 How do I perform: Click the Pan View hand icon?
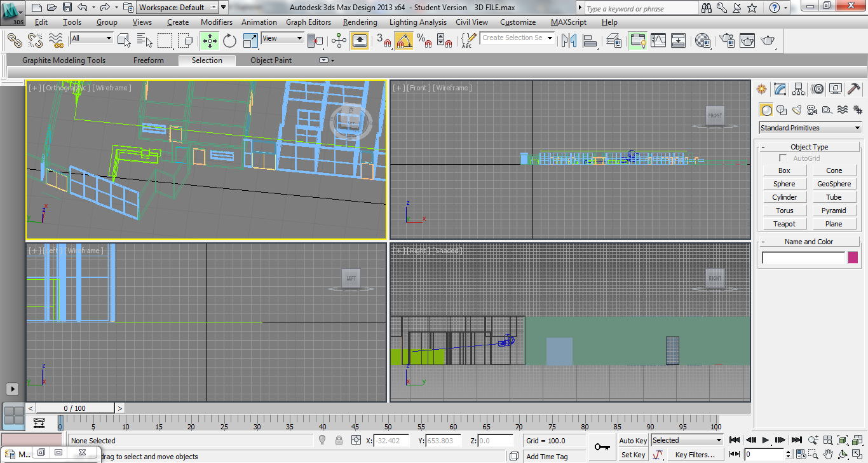828,454
